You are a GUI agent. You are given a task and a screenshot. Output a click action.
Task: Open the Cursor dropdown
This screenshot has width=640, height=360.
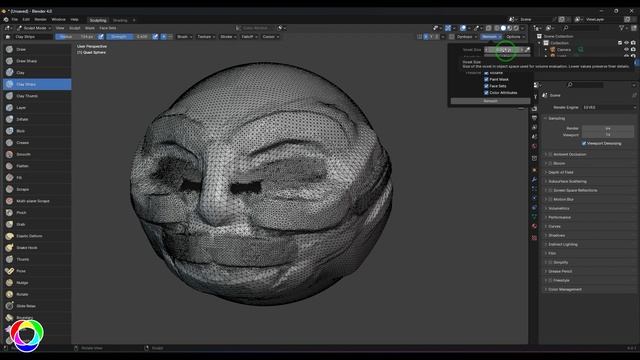pyautogui.click(x=271, y=37)
